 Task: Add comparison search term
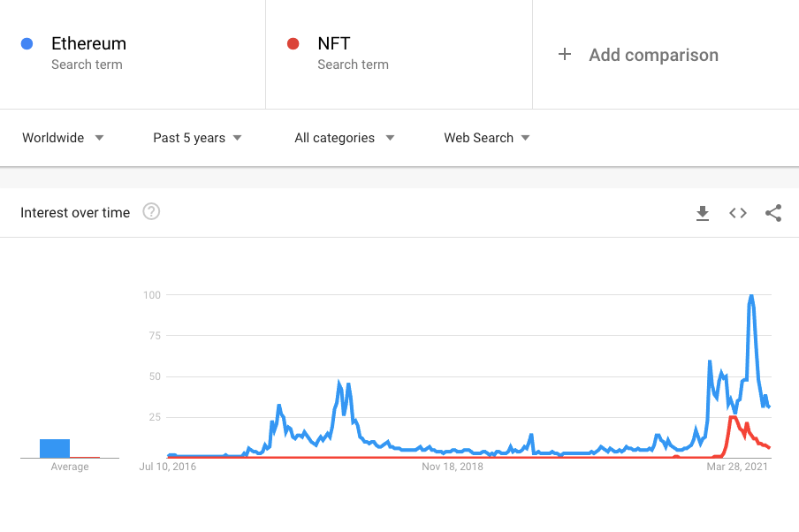(x=654, y=55)
